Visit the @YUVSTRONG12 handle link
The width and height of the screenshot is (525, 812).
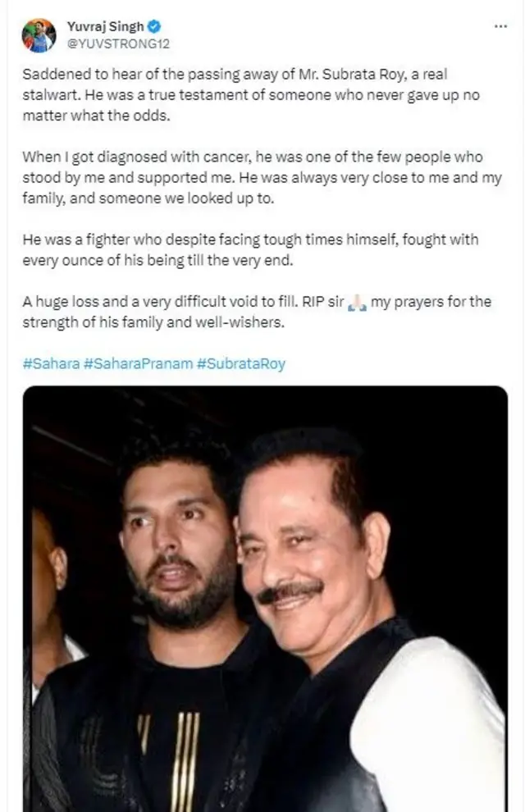119,44
